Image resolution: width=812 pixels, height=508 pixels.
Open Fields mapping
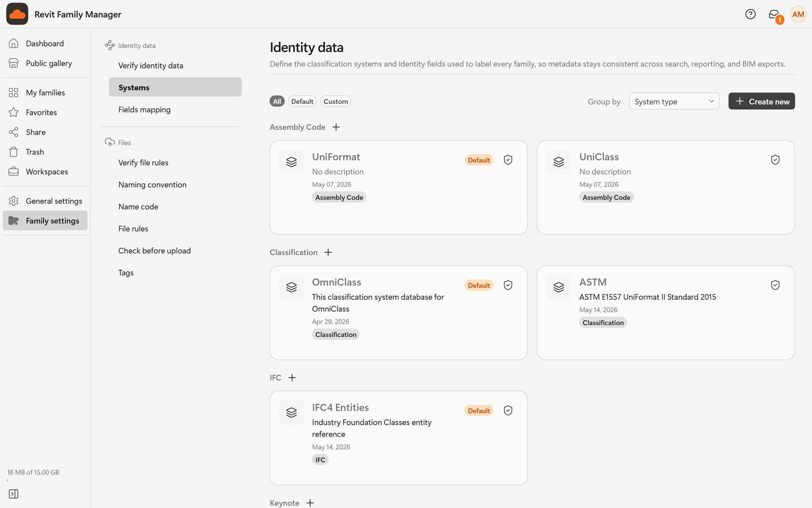click(175, 110)
